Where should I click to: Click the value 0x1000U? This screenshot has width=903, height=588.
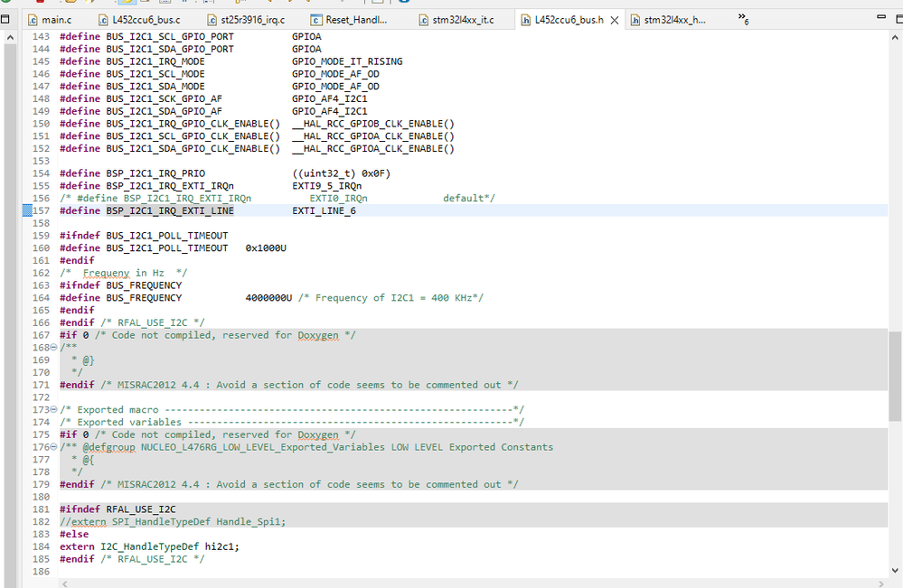pos(266,248)
